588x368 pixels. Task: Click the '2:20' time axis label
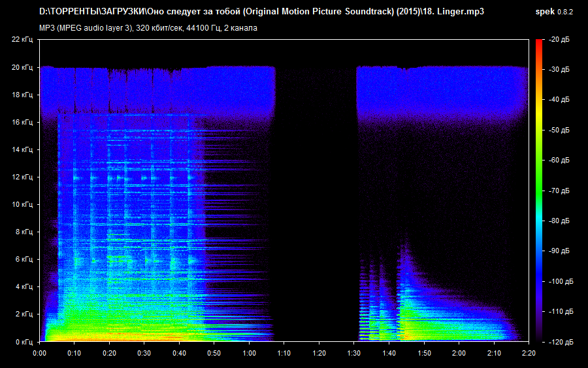click(x=529, y=353)
